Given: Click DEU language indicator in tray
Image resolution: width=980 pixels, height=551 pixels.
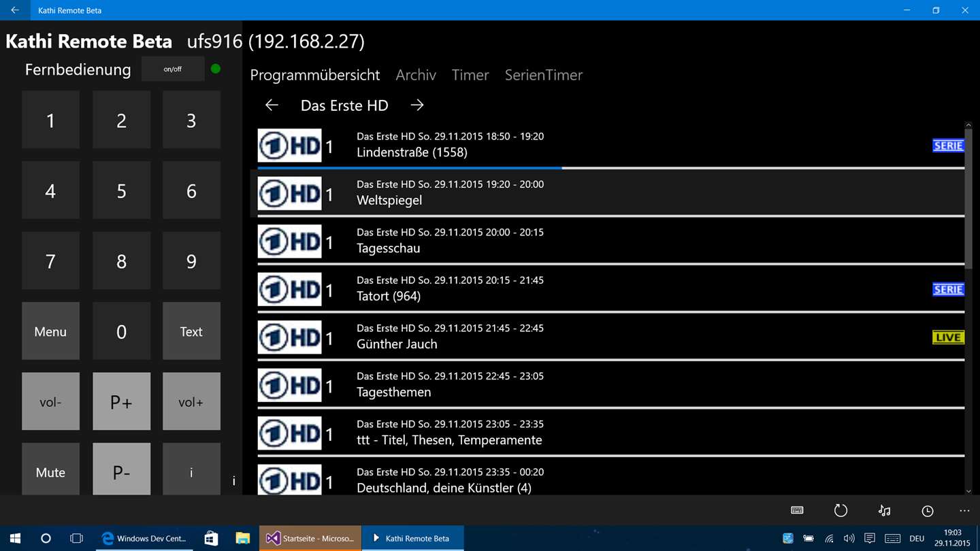Looking at the screenshot, I should [917, 538].
